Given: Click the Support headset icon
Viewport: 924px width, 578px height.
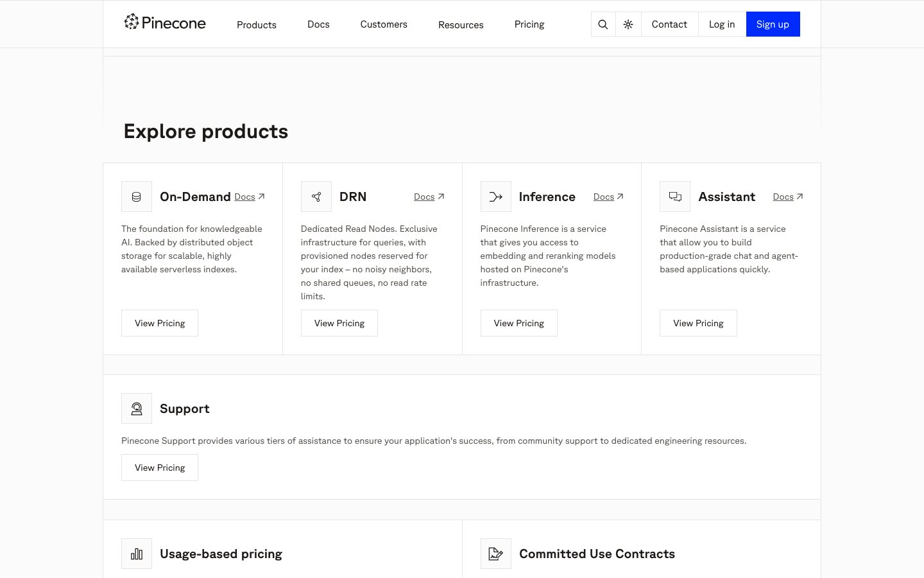Looking at the screenshot, I should [137, 408].
